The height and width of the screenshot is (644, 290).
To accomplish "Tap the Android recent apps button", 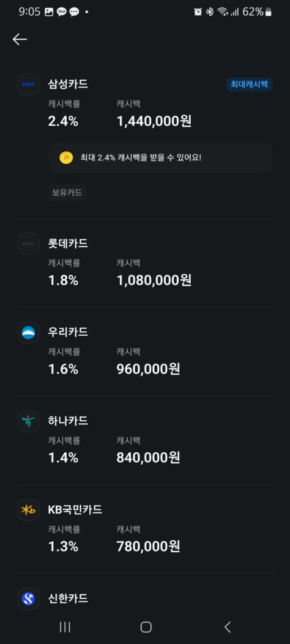I will pos(65,627).
